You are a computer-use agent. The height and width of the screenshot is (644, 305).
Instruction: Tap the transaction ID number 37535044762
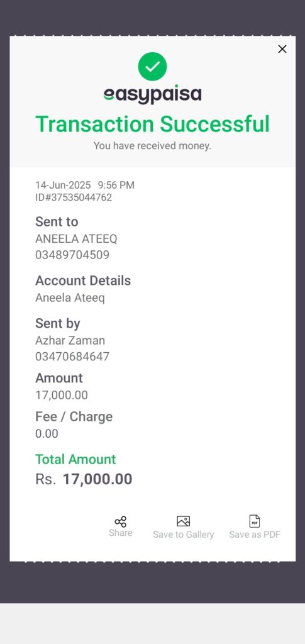click(x=74, y=197)
